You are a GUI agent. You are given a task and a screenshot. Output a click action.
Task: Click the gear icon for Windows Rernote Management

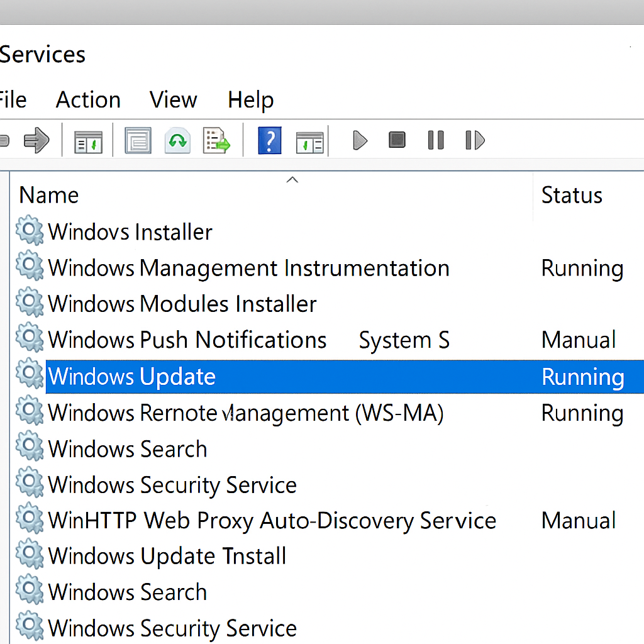point(30,410)
